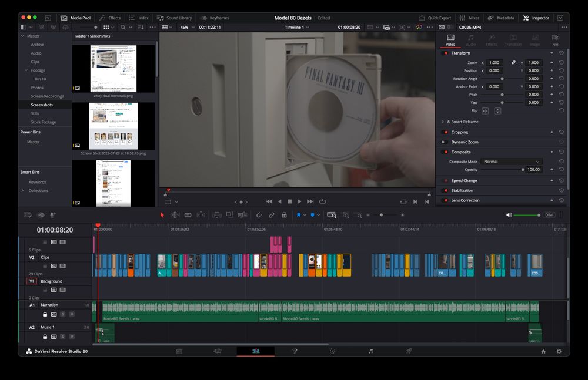The image size is (588, 380).
Task: Open the Inspector Video tab
Action: pyautogui.click(x=450, y=40)
